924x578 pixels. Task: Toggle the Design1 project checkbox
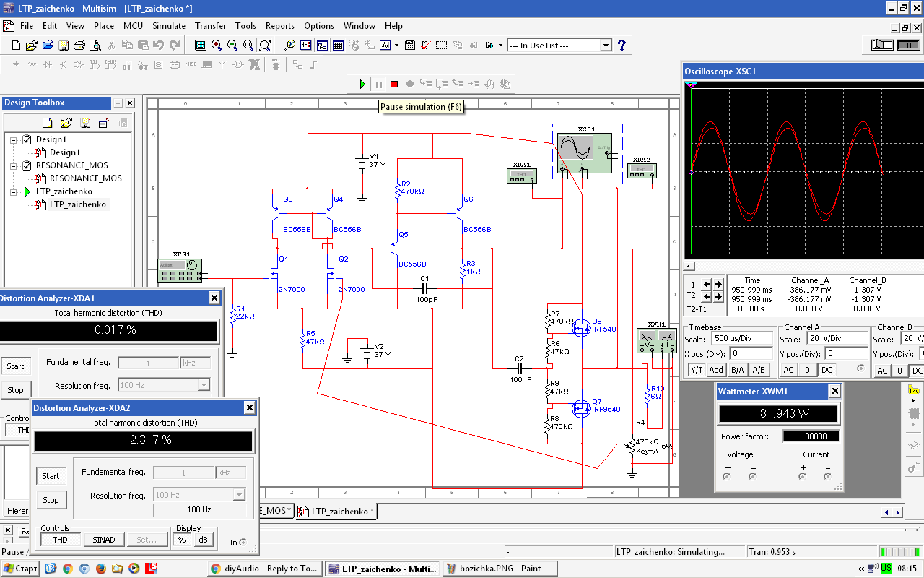pyautogui.click(x=27, y=139)
